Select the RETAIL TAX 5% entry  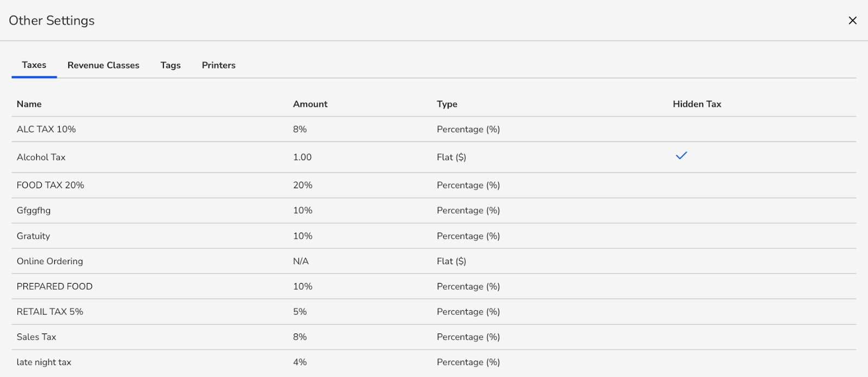click(50, 311)
